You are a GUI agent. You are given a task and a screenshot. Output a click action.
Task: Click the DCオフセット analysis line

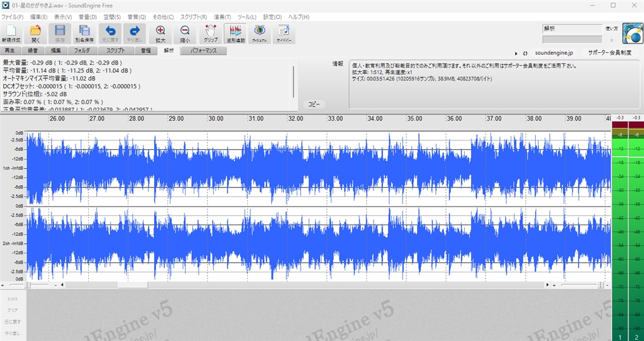[x=72, y=86]
